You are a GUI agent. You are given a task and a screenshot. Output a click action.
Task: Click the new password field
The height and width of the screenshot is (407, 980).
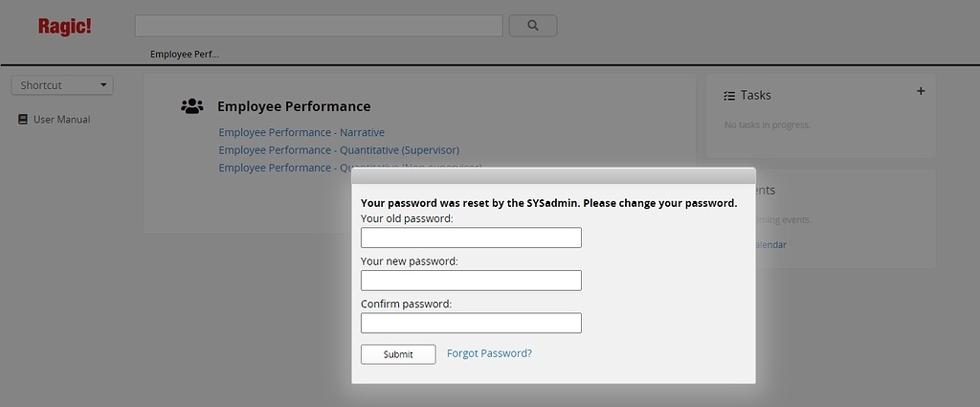(x=471, y=280)
